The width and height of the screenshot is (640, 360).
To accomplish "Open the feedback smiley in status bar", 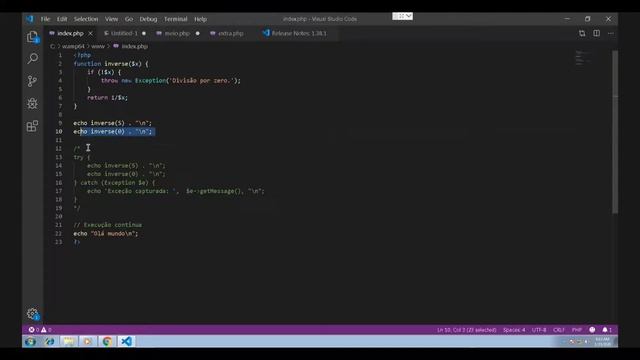I will coord(592,330).
